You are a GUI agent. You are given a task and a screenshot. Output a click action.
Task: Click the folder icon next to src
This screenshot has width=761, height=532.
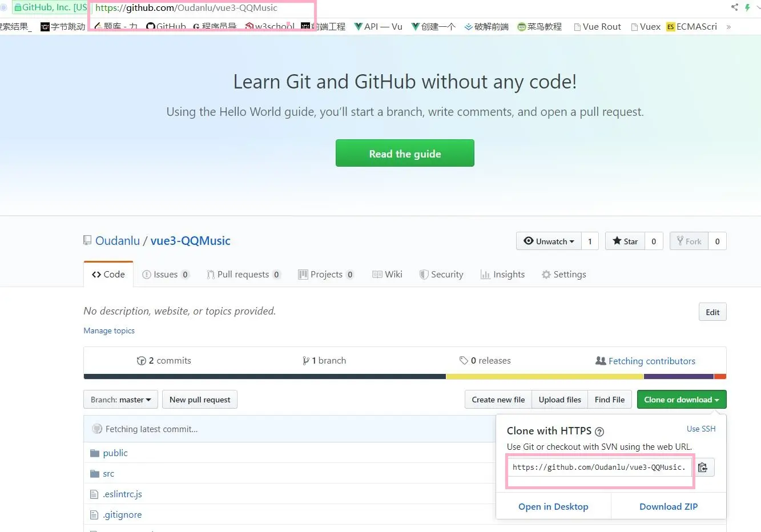[95, 474]
